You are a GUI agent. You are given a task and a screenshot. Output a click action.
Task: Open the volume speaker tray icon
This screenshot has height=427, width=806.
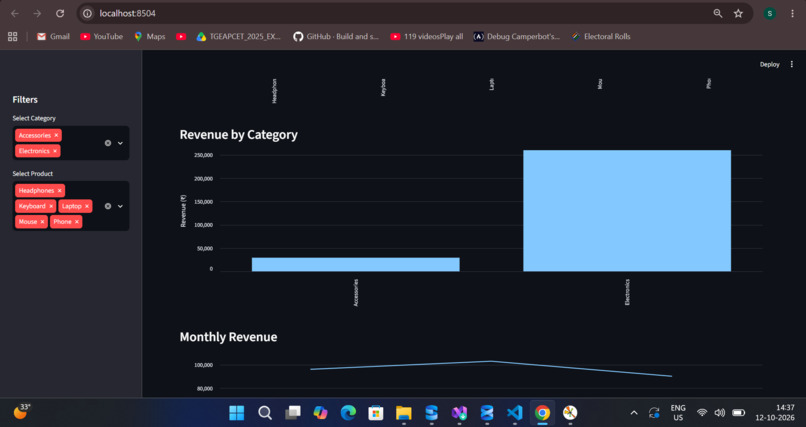click(x=720, y=413)
